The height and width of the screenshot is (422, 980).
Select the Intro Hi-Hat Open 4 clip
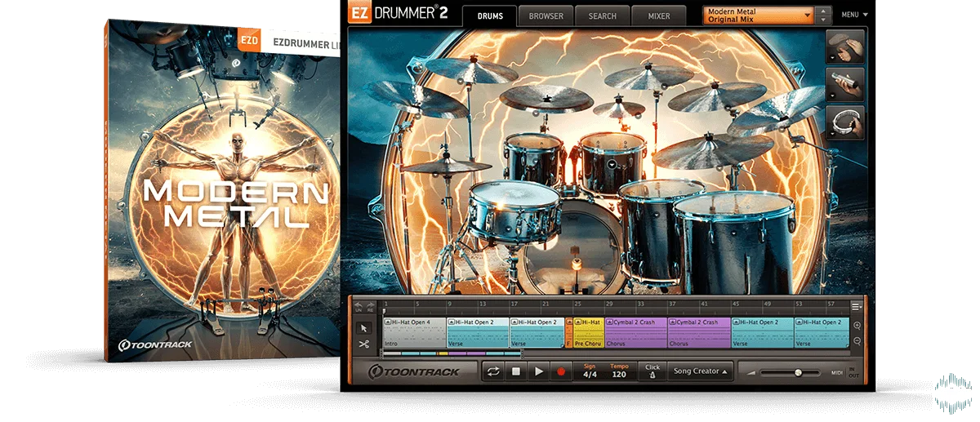(x=414, y=333)
